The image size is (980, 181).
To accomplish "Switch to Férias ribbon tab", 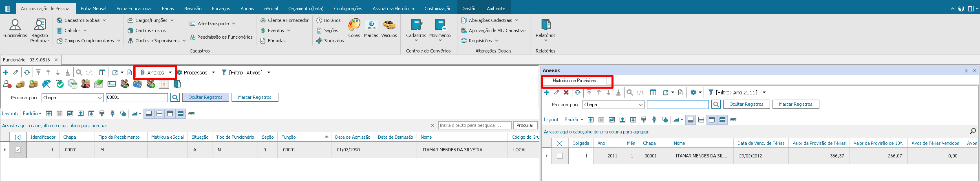I will 168,8.
